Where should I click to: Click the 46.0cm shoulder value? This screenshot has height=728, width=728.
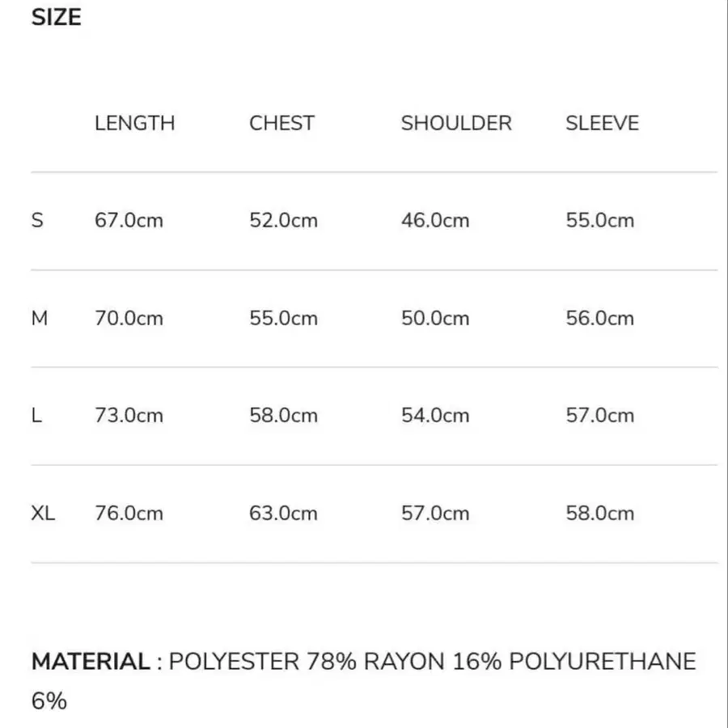point(435,220)
